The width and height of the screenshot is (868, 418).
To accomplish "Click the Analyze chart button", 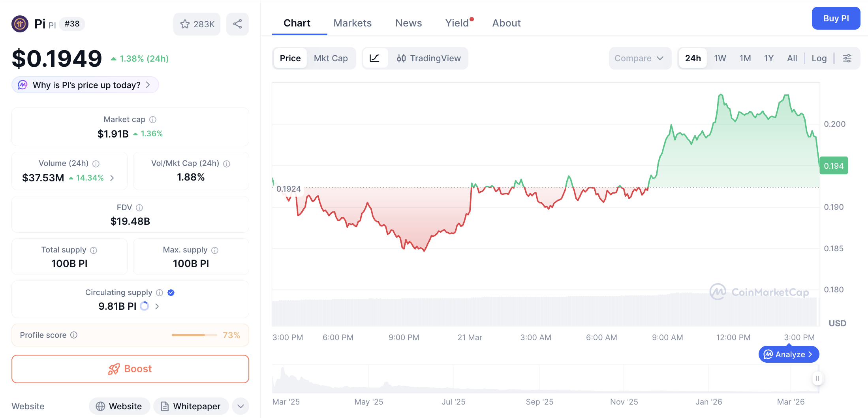I will [788, 354].
